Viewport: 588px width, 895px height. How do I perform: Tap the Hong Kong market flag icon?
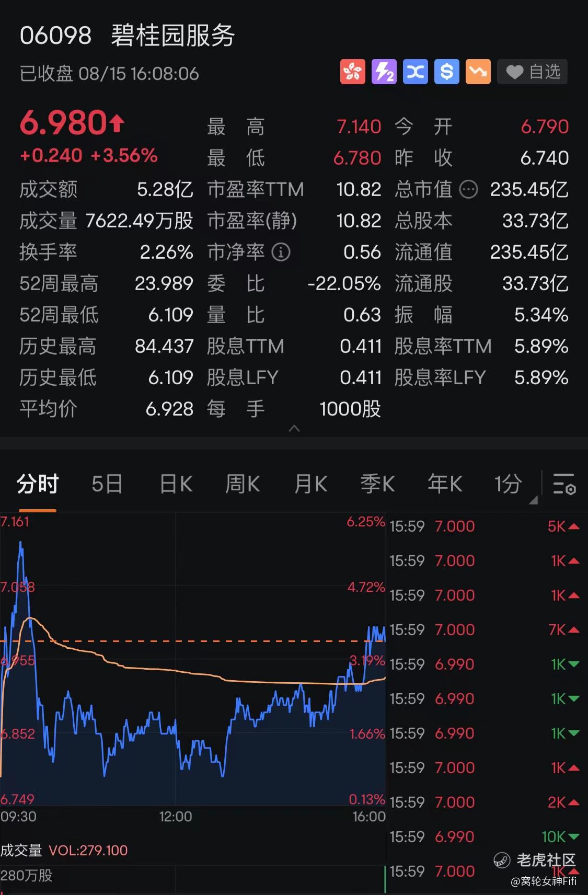point(353,72)
